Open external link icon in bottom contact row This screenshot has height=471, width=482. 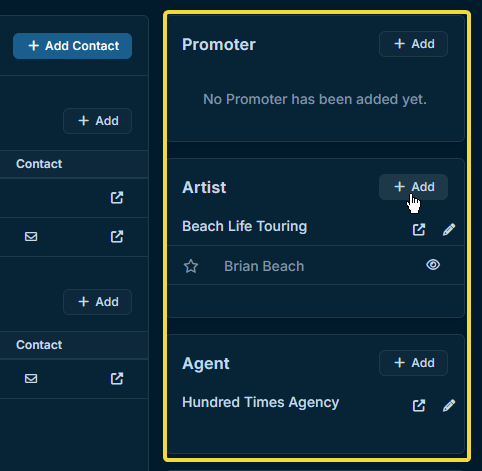coord(117,379)
